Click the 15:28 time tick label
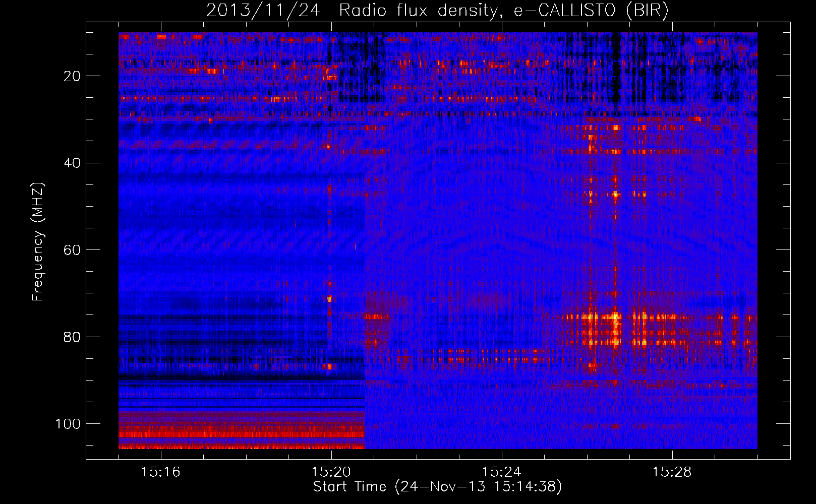This screenshot has height=504, width=816. click(x=672, y=472)
